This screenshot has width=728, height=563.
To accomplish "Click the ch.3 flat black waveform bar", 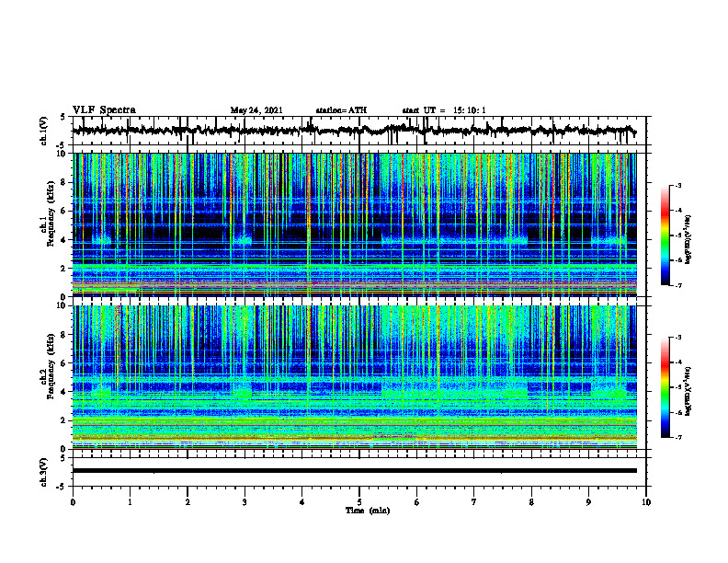I will [354, 471].
